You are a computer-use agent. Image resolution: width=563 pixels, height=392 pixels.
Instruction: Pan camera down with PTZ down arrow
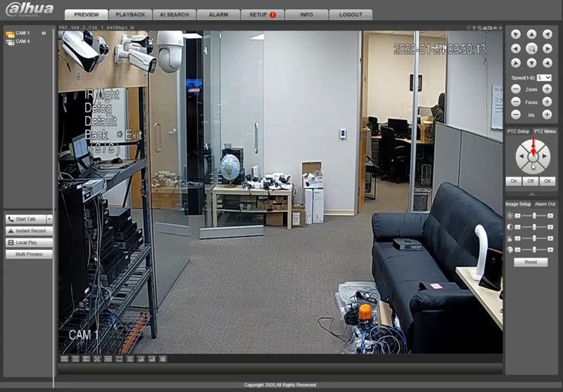point(531,63)
